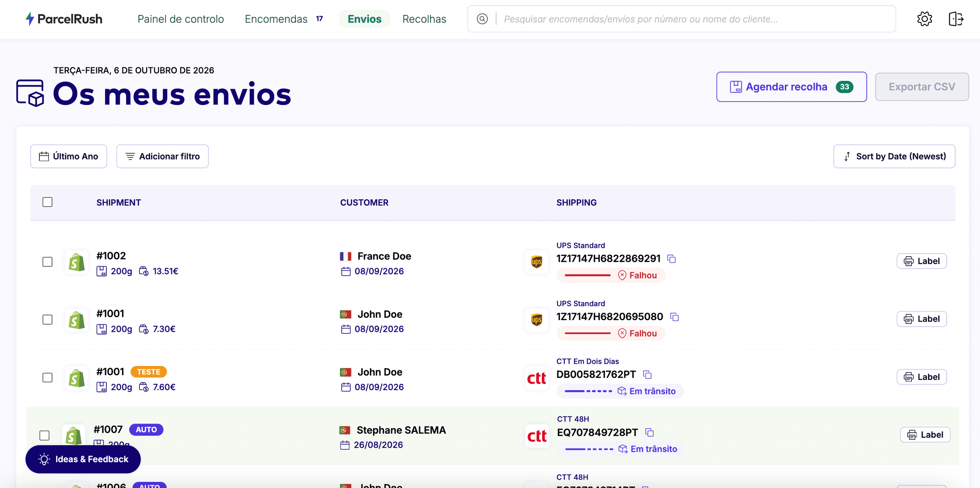Click the shipments box icon beside page title
This screenshot has width=980, height=488.
click(30, 93)
